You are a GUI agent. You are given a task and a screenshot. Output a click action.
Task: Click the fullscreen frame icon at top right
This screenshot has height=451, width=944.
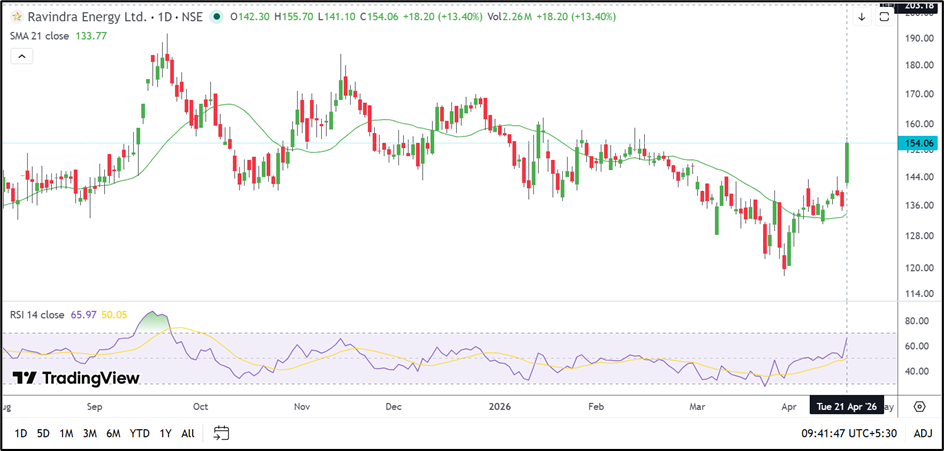[x=883, y=17]
